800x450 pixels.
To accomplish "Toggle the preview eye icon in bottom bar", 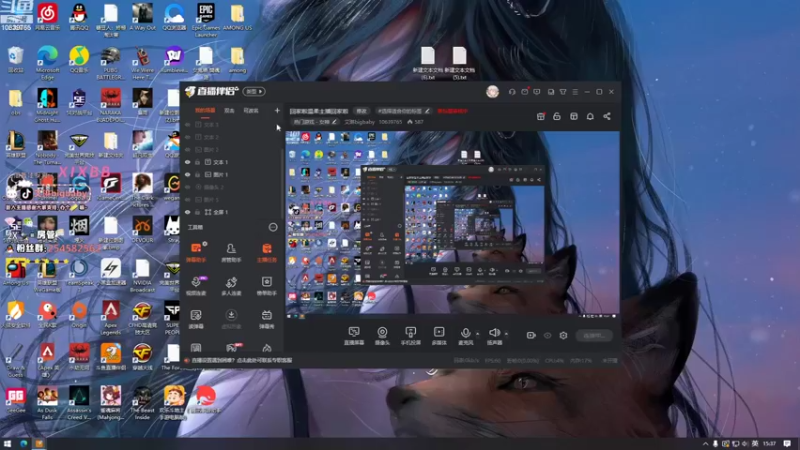I will 547,335.
